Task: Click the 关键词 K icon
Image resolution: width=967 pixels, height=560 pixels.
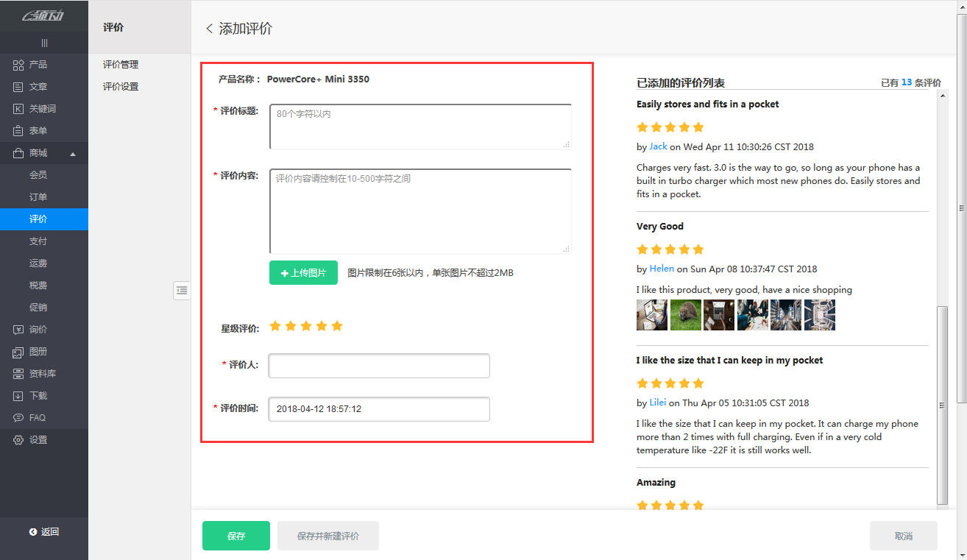Action: (18, 109)
